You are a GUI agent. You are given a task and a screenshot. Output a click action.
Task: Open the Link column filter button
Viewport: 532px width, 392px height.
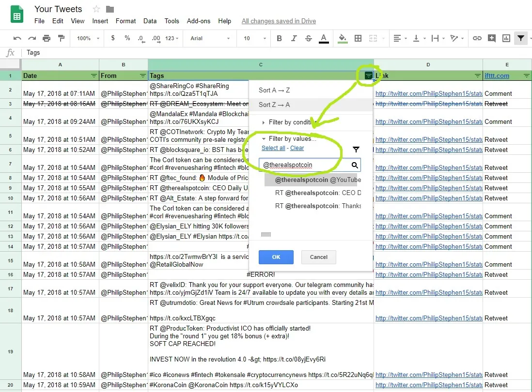pos(478,76)
